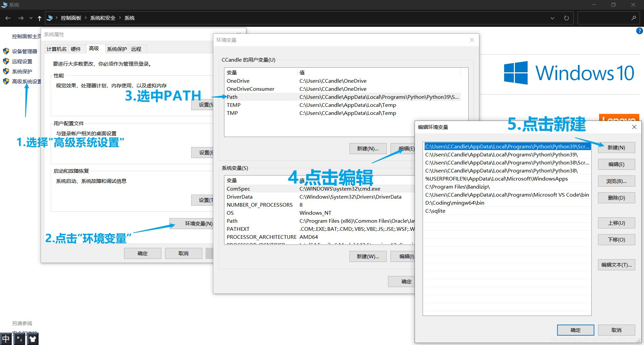Screen dimensions: 644x345
Task: Click the search magnifier icon
Action: point(634,18)
